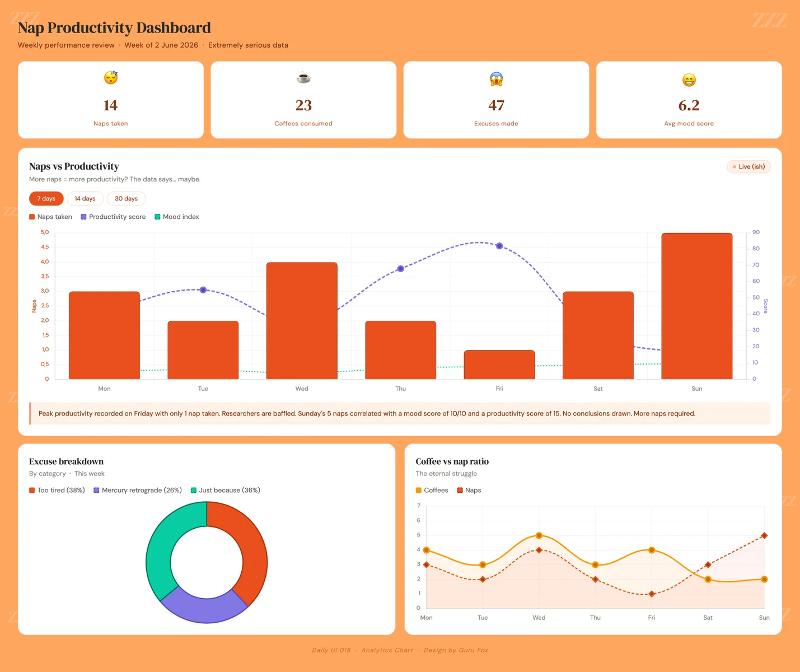This screenshot has height=672, width=800.
Task: Click Sunday coffees data point
Action: 764,580
